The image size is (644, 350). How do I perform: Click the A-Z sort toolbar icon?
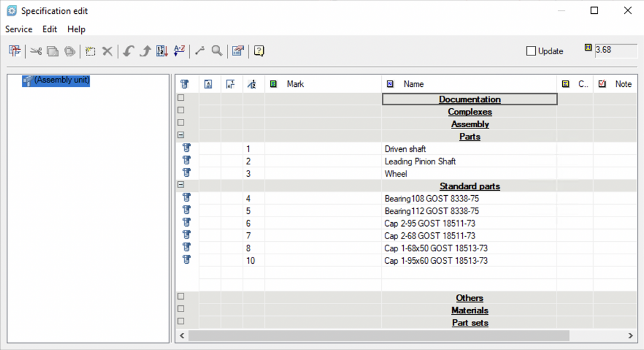(179, 51)
